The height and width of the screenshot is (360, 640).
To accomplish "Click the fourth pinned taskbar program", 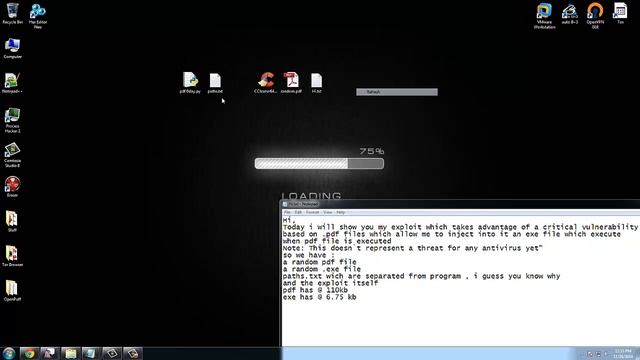I will pyautogui.click(x=91, y=353).
